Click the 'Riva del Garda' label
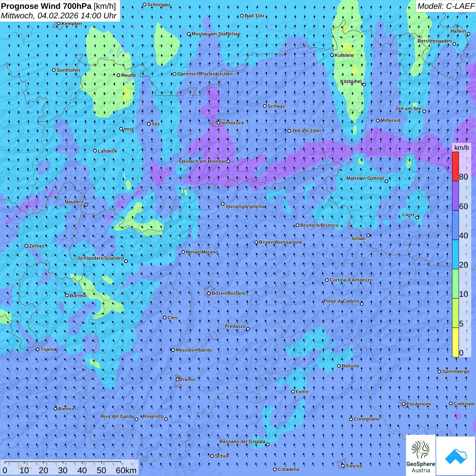The height and width of the screenshot is (476, 476). coord(117,416)
